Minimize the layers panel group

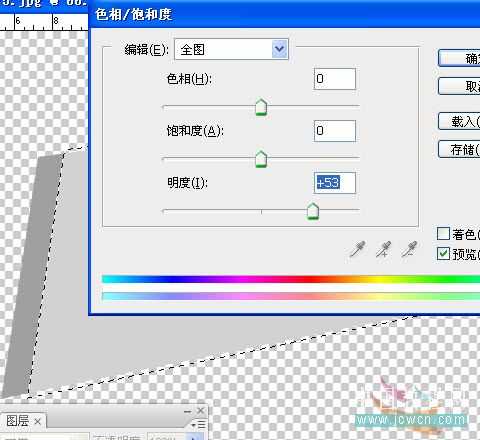[x=187, y=411]
